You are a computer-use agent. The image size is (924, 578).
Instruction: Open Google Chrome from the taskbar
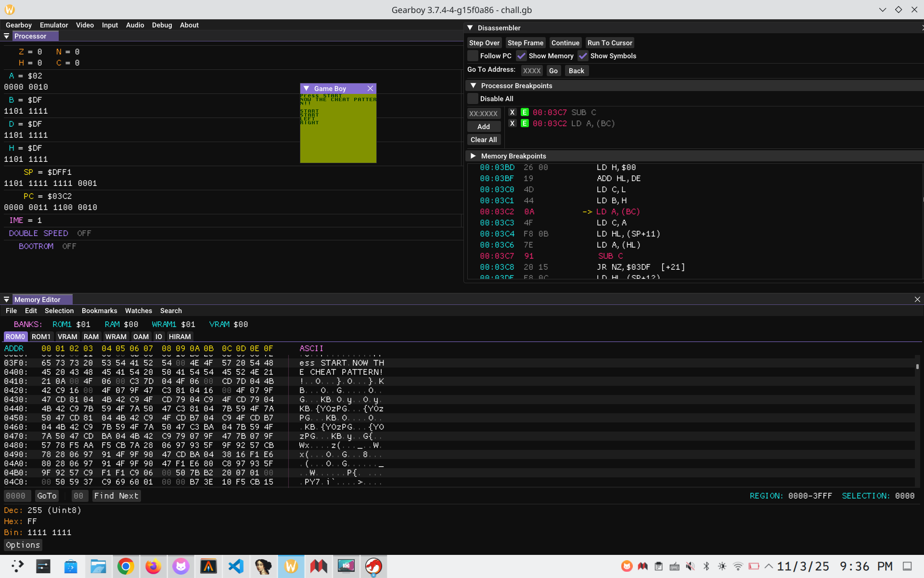click(x=126, y=566)
